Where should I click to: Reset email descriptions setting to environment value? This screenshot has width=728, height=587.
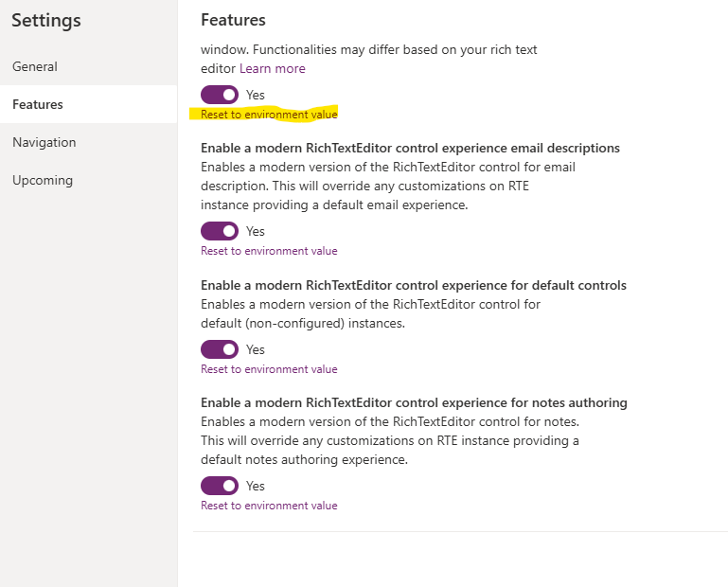269,251
